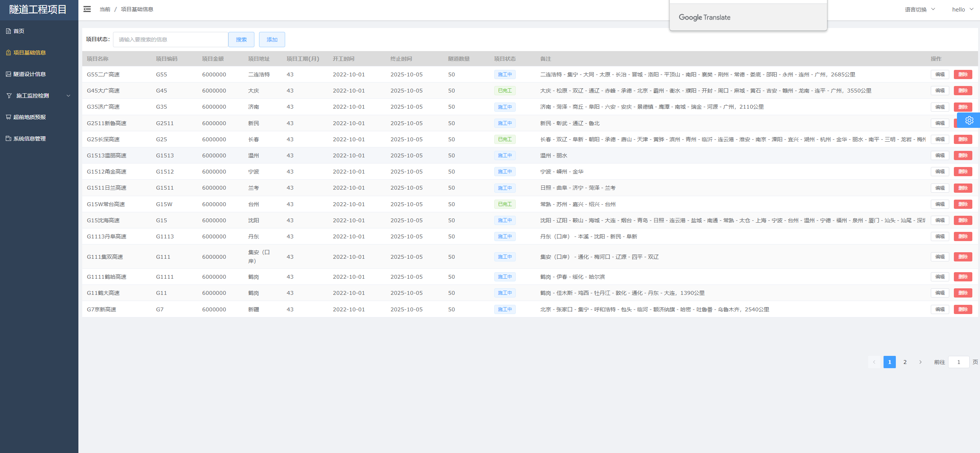
Task: Delete the G1113丹阜高速 row
Action: [963, 236]
